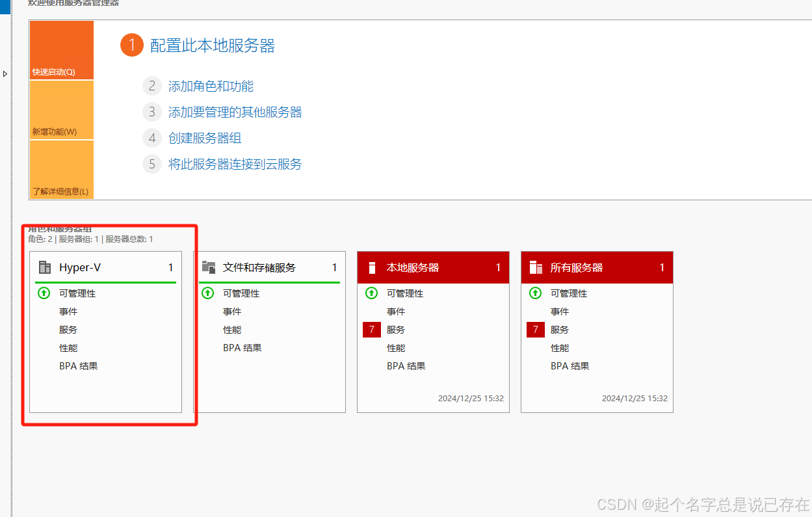This screenshot has width=812, height=517.
Task: Click the 本地服务器 server icon
Action: pyautogui.click(x=372, y=267)
